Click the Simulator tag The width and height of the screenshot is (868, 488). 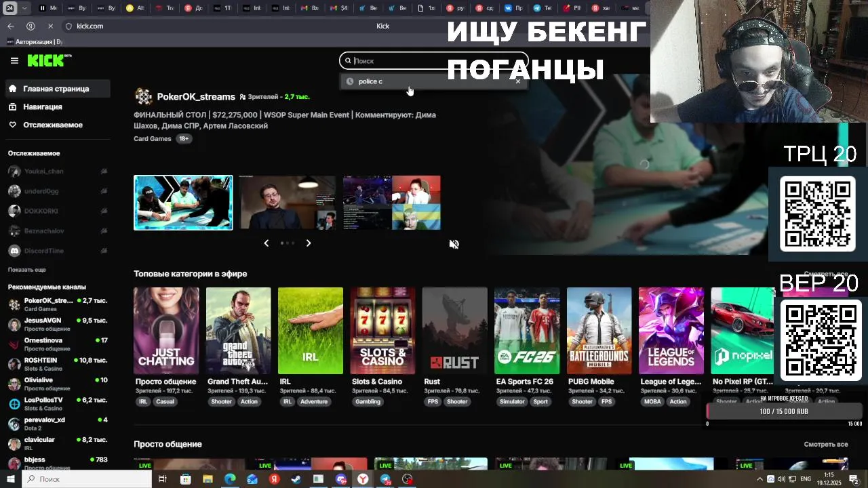click(x=512, y=402)
